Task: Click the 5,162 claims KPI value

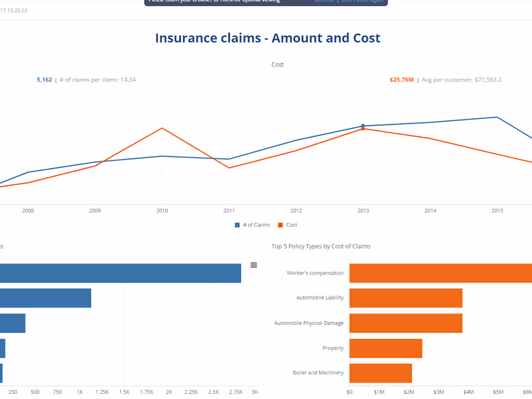Action: pos(44,79)
